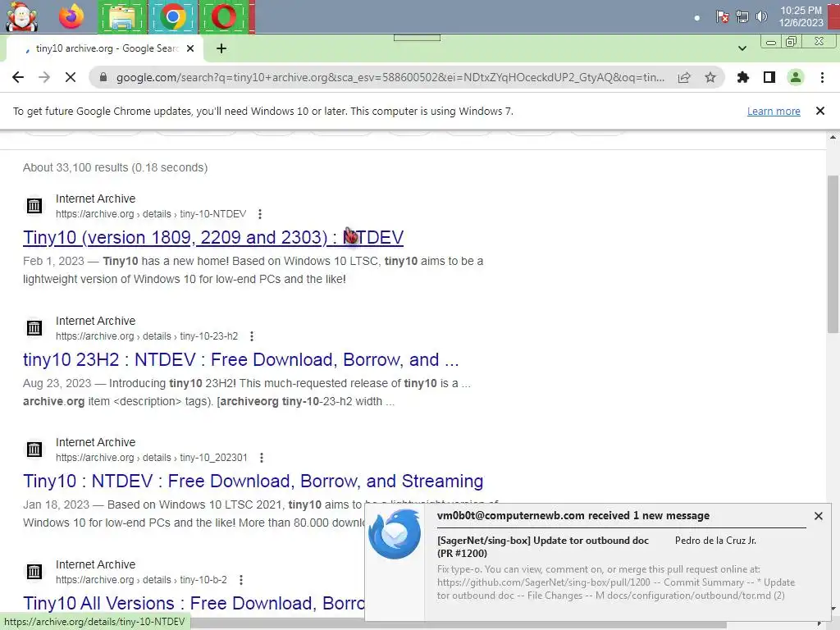Click the archive.org › details › tiny-10_202301 URL
This screenshot has height=630, width=840.
pos(152,458)
